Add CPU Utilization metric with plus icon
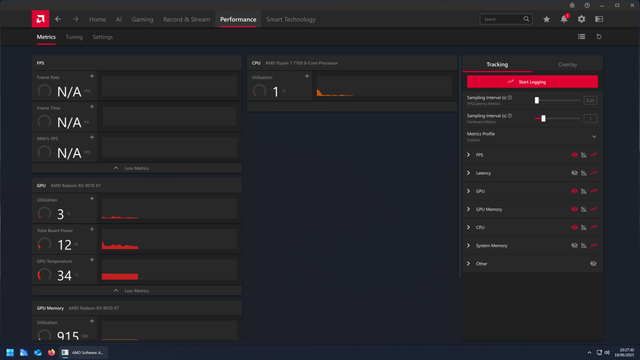Image resolution: width=640 pixels, height=360 pixels. tap(307, 76)
